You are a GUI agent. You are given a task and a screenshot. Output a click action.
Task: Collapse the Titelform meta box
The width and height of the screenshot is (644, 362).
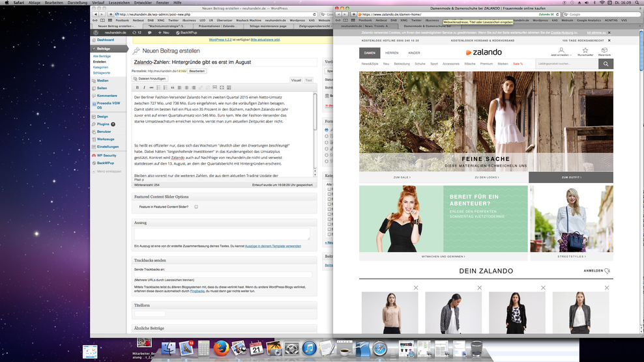coord(224,305)
